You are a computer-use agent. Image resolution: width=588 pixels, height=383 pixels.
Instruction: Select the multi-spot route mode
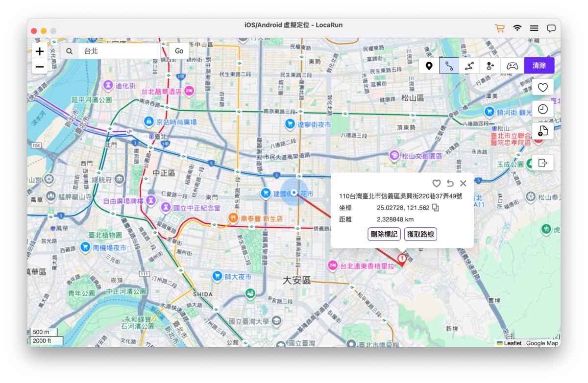(x=469, y=65)
